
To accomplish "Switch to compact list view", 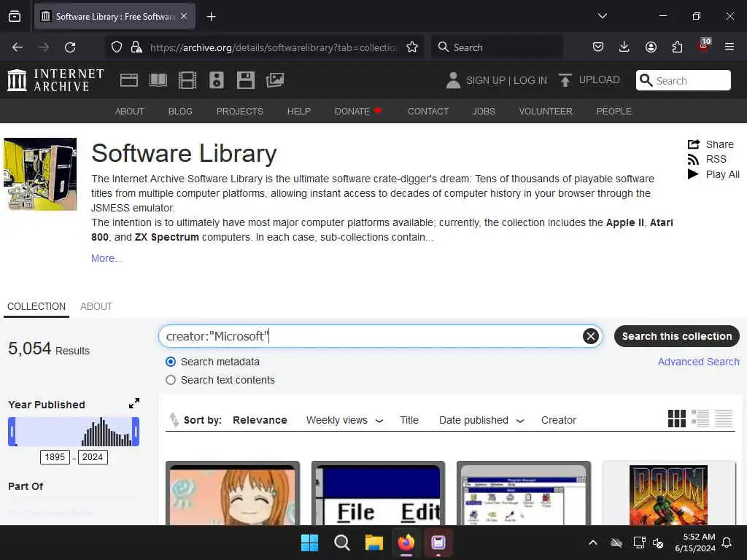I will (x=724, y=418).
